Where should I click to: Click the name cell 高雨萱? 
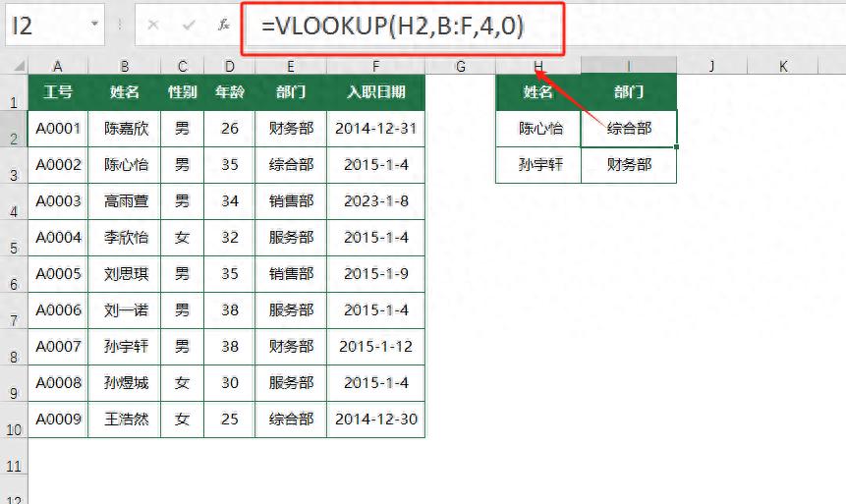125,201
